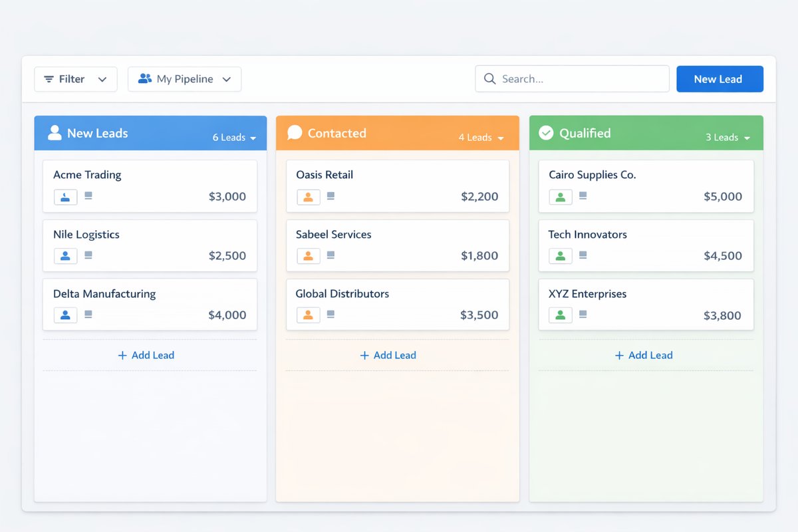The height and width of the screenshot is (532, 798).
Task: Click the green avatar icon on Cairo Supplies Co. card
Action: 561,197
